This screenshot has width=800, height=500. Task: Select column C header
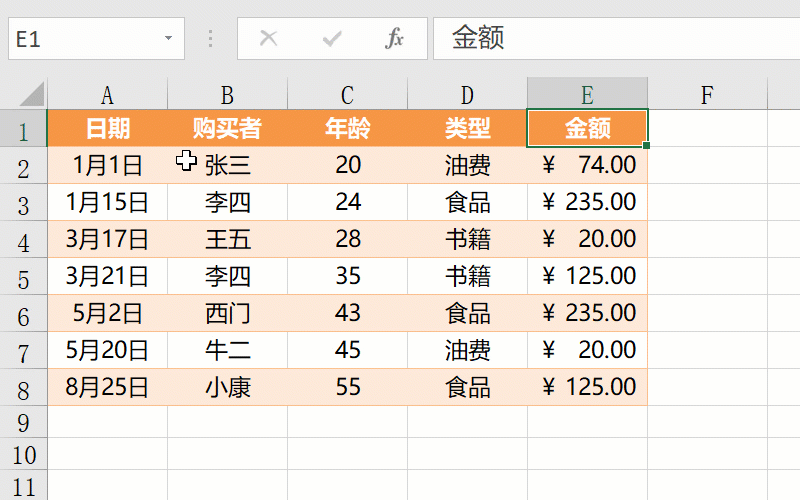pos(347,94)
